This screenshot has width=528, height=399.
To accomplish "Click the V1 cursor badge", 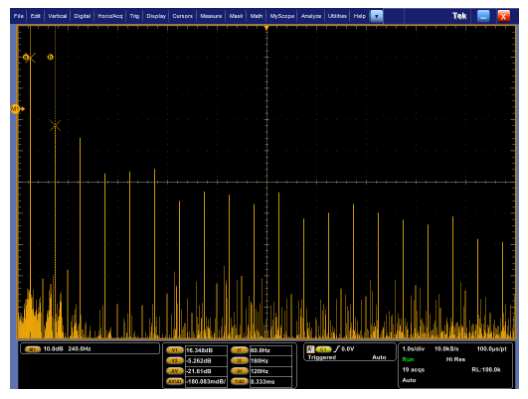I will click(x=175, y=350).
